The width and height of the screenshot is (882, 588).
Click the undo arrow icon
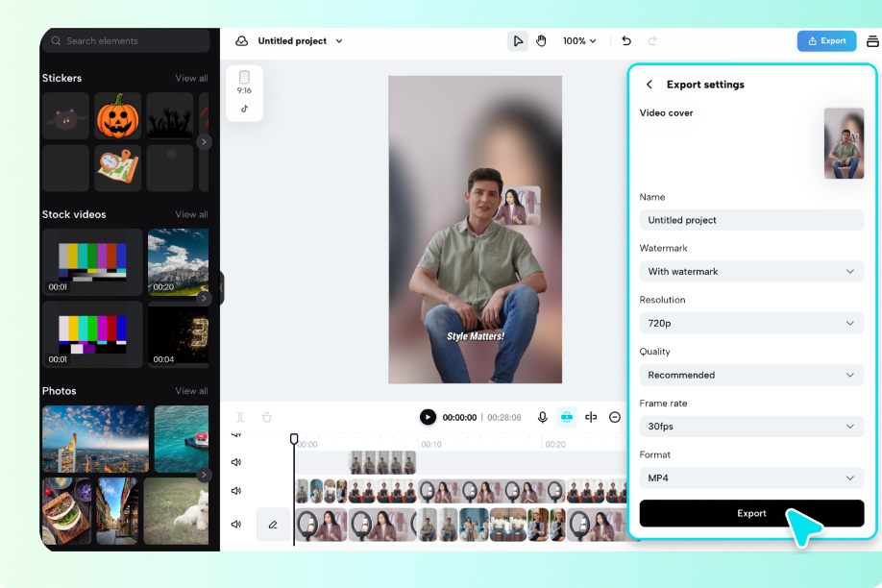626,41
